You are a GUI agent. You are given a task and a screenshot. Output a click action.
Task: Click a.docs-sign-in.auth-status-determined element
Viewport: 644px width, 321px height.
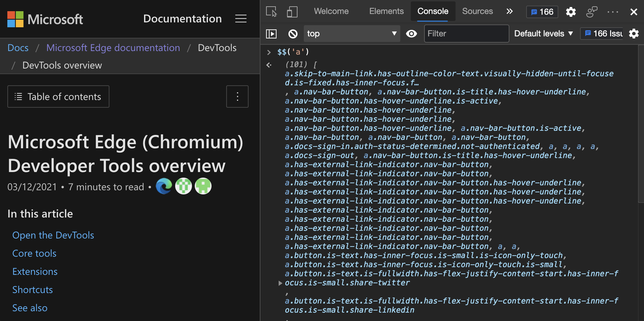click(413, 147)
